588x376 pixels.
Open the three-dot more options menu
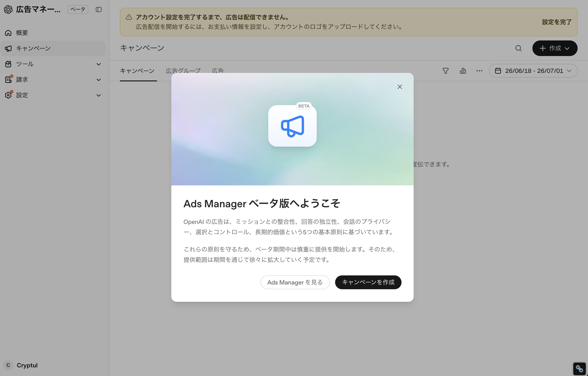tap(479, 71)
